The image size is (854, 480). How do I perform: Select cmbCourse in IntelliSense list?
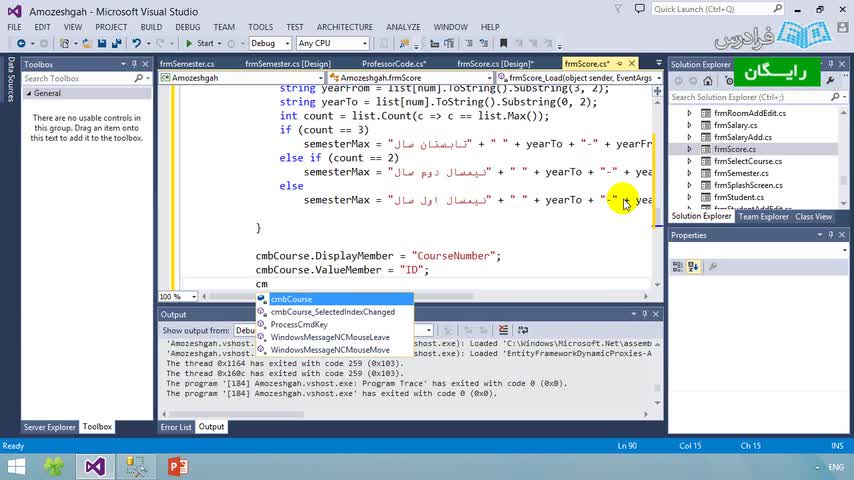click(x=334, y=299)
